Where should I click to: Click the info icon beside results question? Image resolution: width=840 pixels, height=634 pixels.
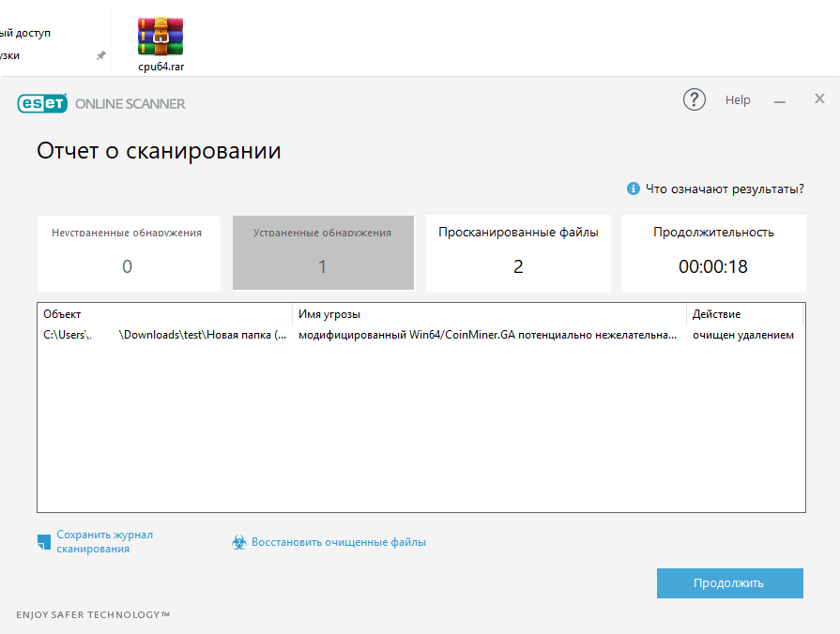click(634, 189)
